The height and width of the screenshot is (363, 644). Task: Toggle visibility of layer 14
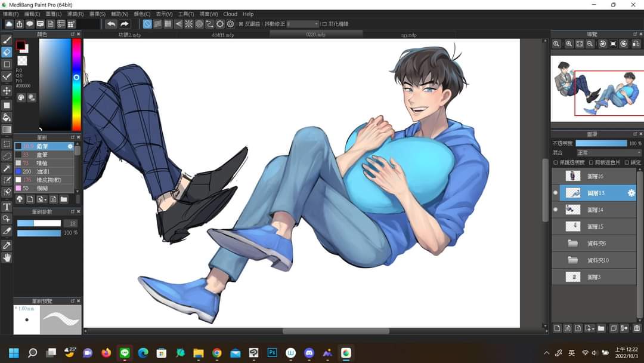[556, 210]
